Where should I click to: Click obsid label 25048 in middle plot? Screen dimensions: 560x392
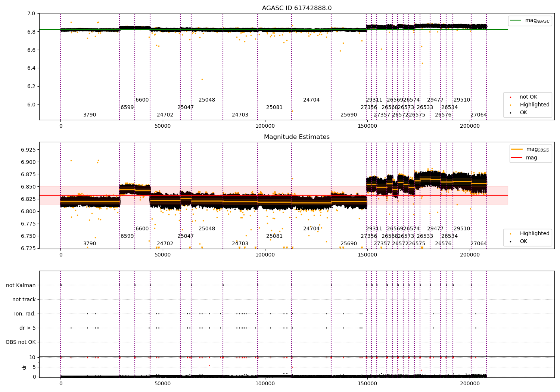[207, 229]
